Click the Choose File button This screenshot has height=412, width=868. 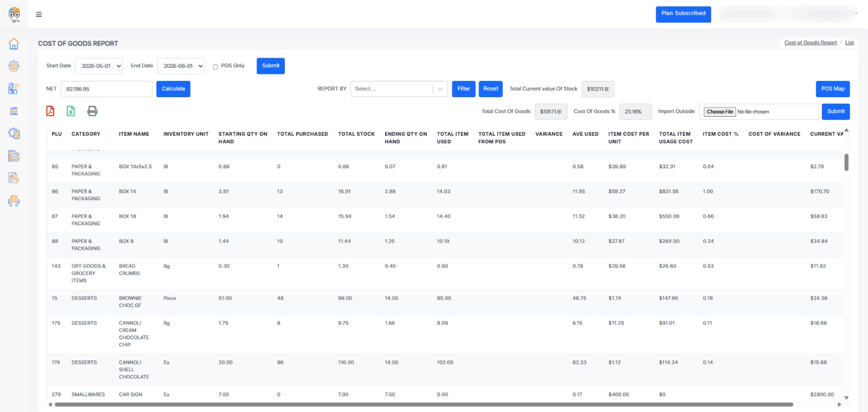coord(720,112)
